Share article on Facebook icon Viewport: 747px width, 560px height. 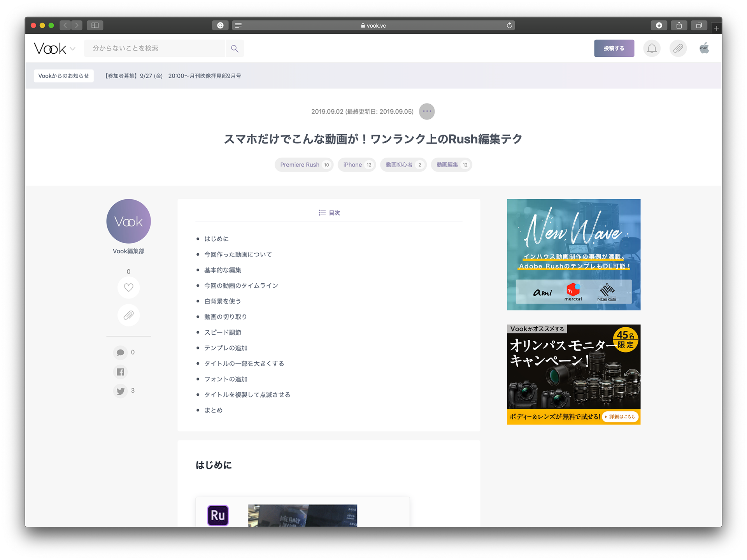[x=120, y=372]
